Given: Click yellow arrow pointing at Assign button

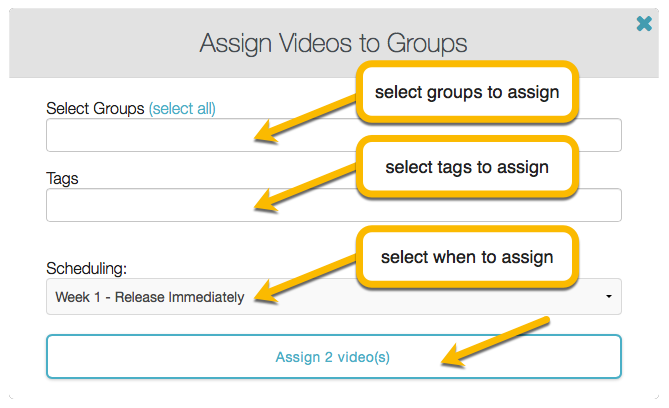Looking at the screenshot, I should (x=495, y=341).
